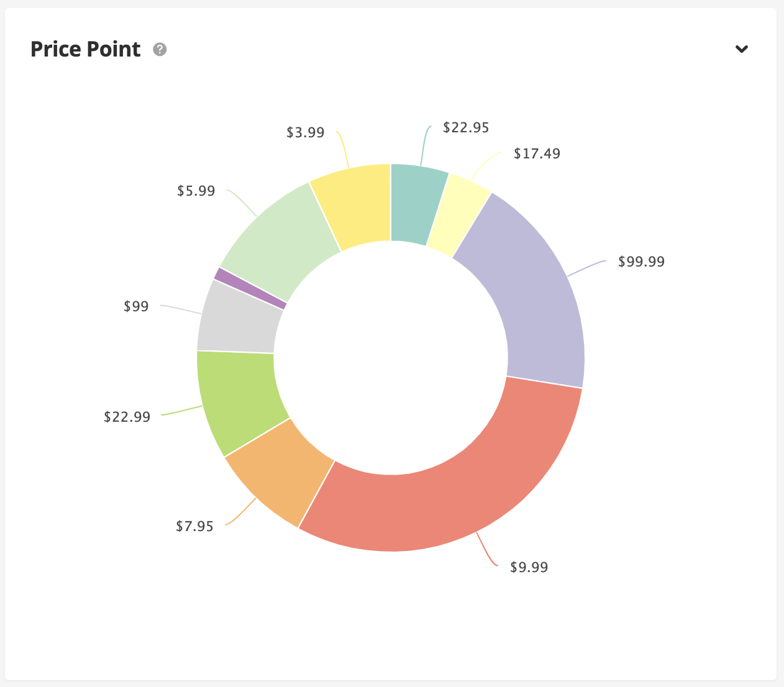Click the $3.99 label text
This screenshot has height=687, width=784.
point(305,132)
